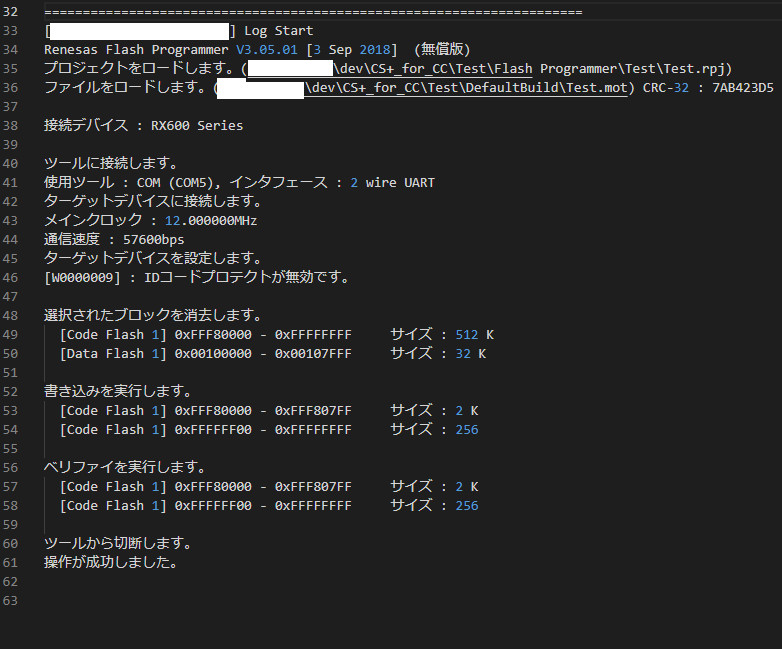Screen dimensions: 782x649
Task: Click the '2 K' size on line 57
Action: [467, 486]
